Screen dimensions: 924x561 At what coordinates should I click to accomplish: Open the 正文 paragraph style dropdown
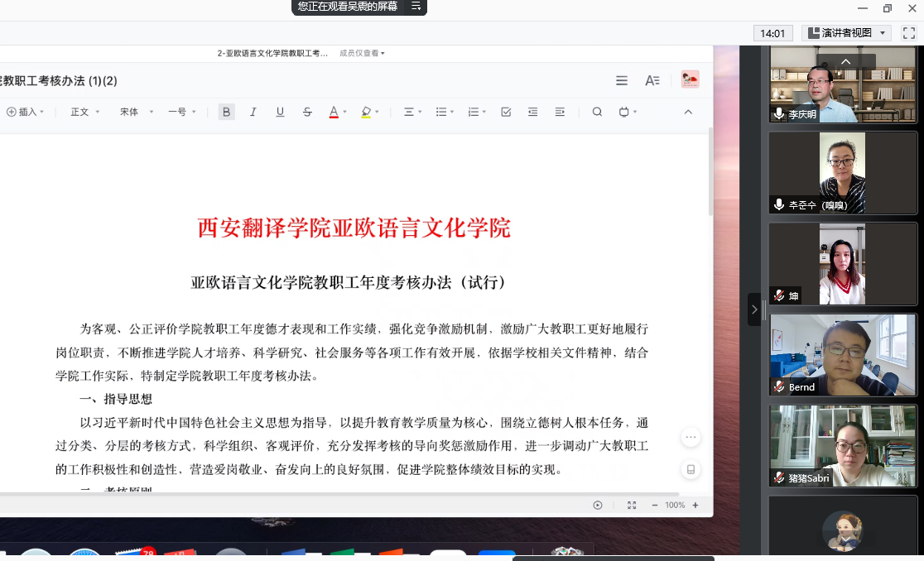pyautogui.click(x=85, y=112)
